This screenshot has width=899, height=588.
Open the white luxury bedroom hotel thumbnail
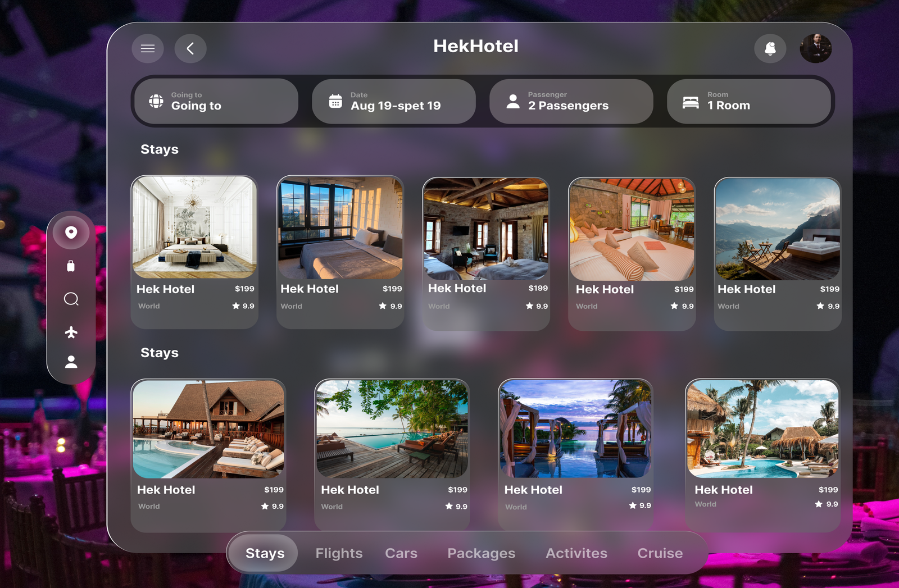(194, 227)
